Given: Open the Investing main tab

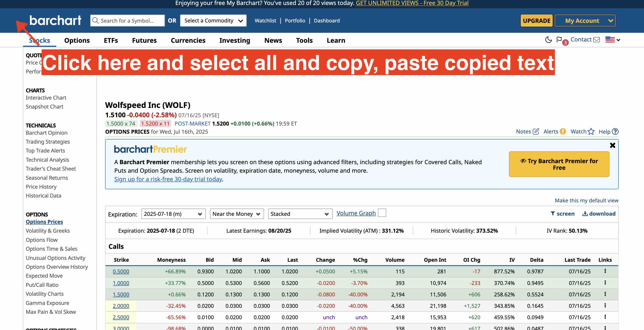Looking at the screenshot, I should click(x=235, y=40).
